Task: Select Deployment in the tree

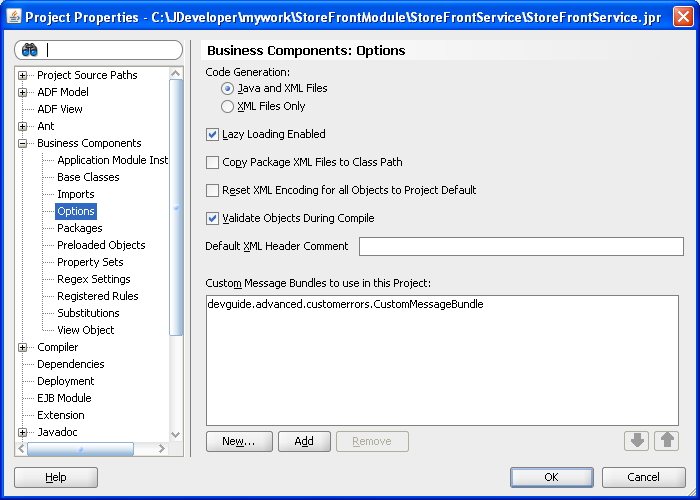Action: [x=66, y=381]
